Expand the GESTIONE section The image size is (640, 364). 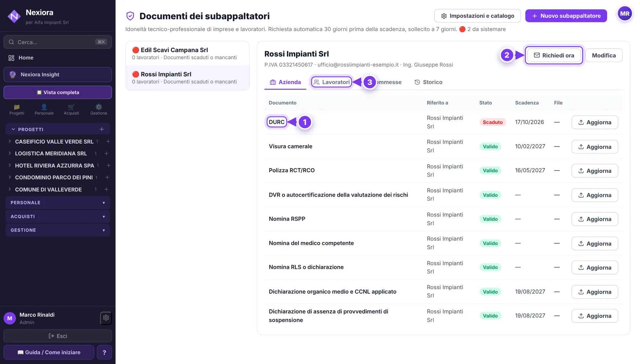(x=58, y=230)
